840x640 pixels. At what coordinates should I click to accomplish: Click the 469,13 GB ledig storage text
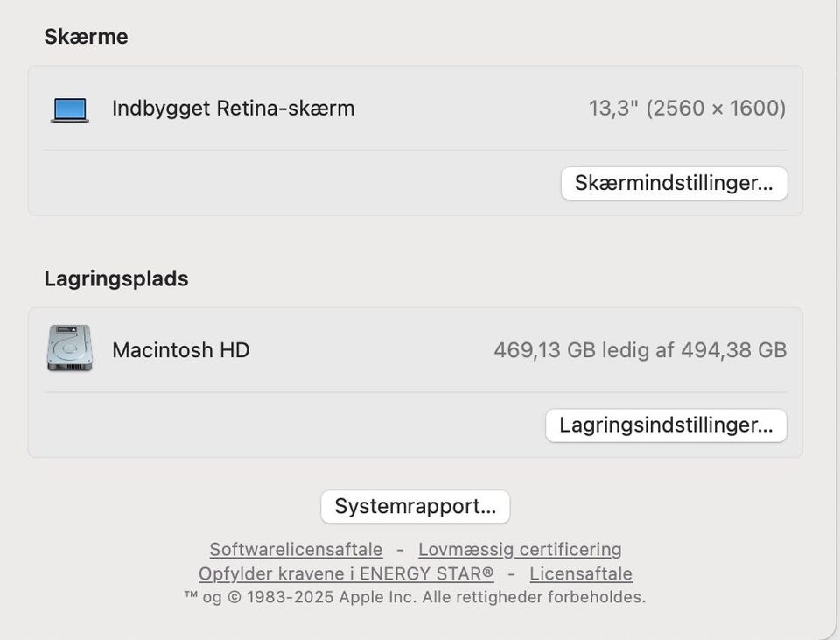click(560, 350)
